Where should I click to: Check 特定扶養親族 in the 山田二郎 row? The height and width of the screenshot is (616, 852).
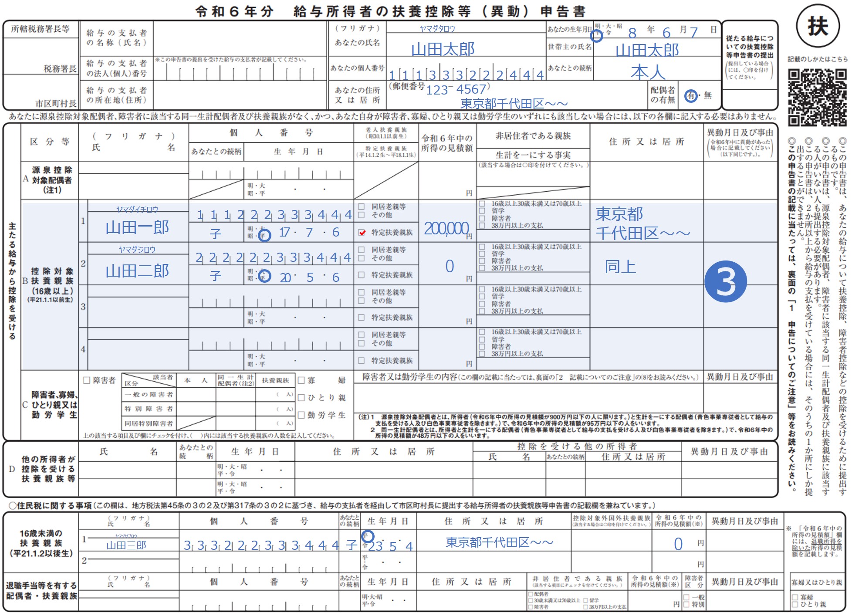tap(361, 275)
